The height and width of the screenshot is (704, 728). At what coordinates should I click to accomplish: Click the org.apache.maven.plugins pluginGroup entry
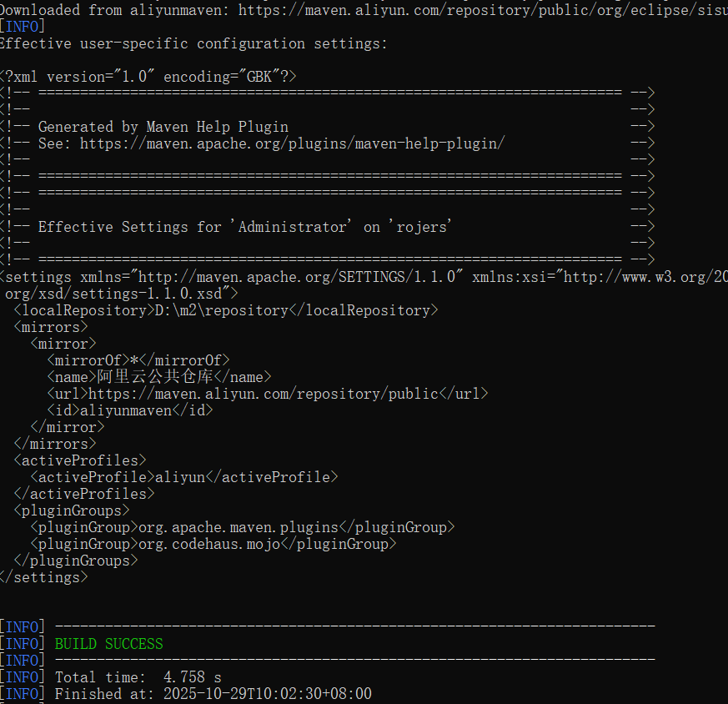tap(238, 527)
